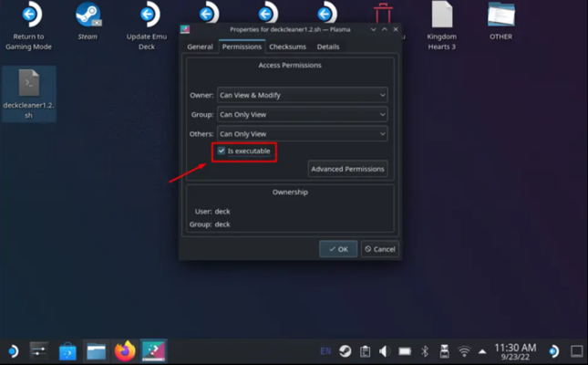Click the Advanced Permissions button
This screenshot has height=365, width=588.
(x=347, y=169)
